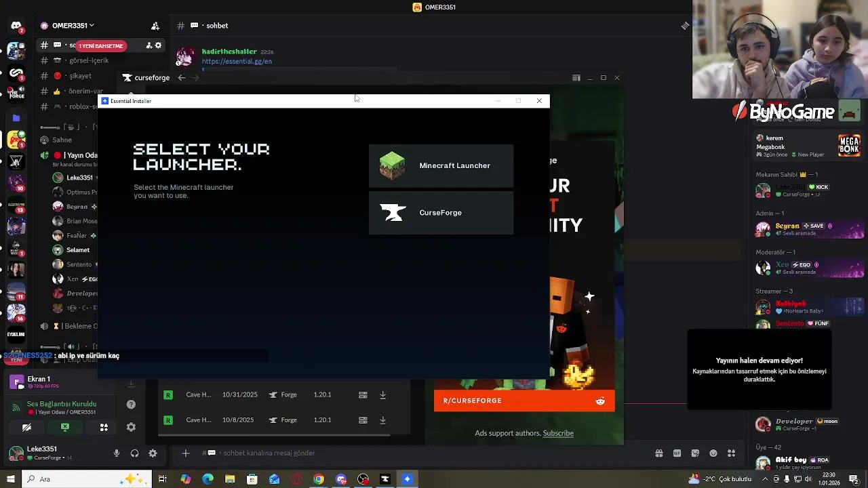Open Task View on the taskbar
868x488 pixels.
click(163, 479)
